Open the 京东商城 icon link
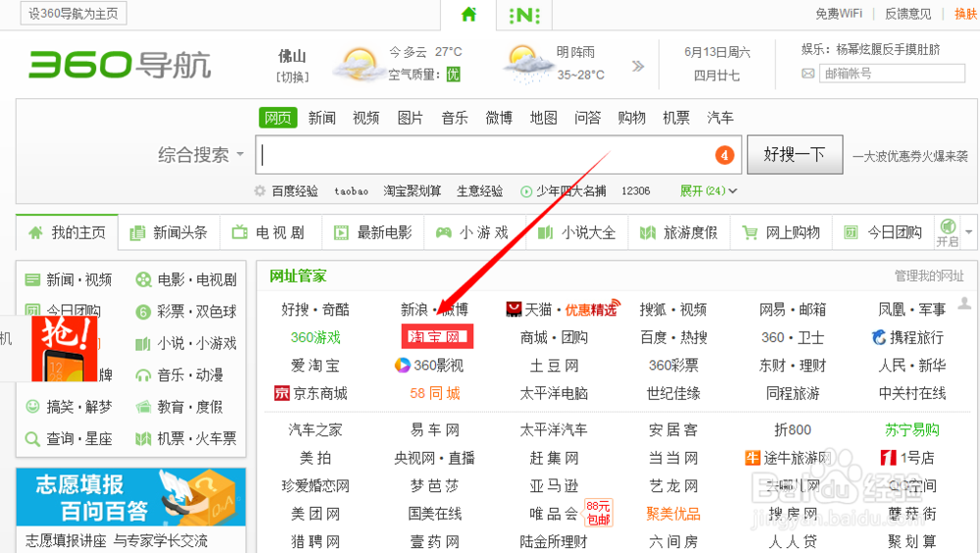Screen dimensions: 980x553 (x=282, y=393)
